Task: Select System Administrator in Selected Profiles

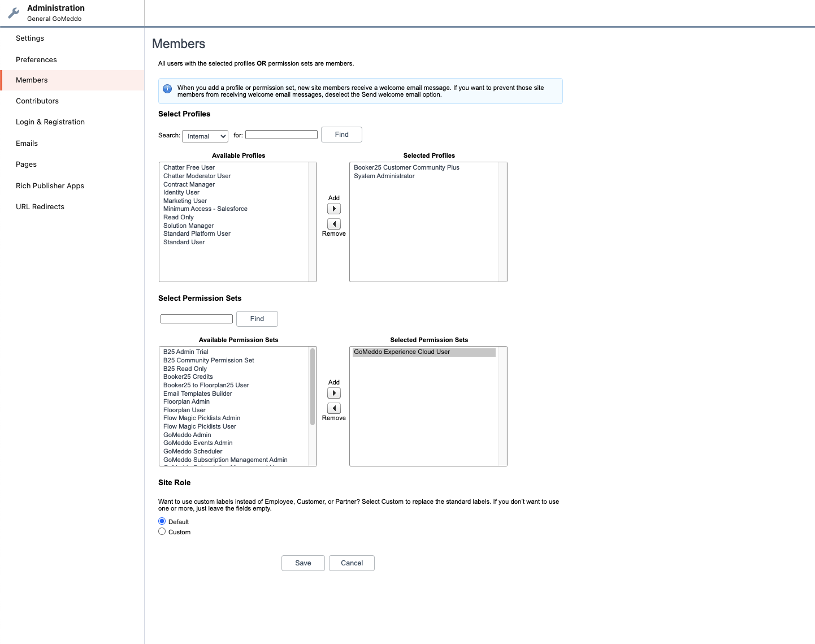Action: (384, 176)
